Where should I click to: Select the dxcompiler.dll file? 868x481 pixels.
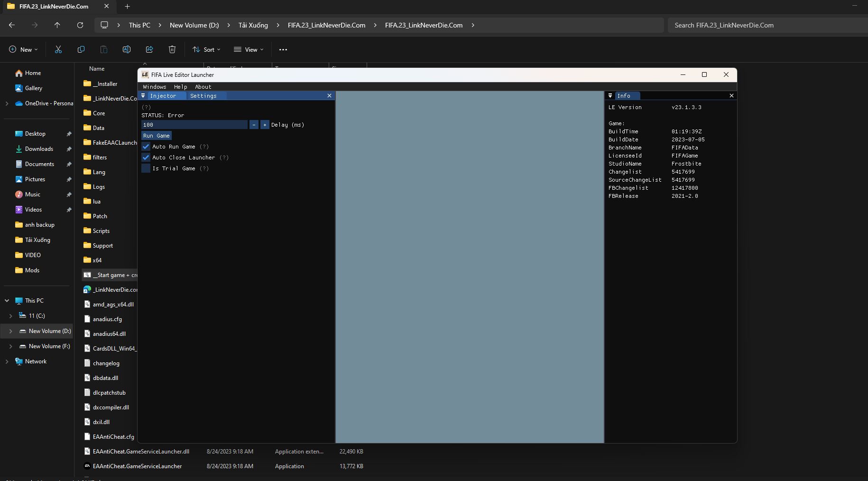(x=110, y=407)
